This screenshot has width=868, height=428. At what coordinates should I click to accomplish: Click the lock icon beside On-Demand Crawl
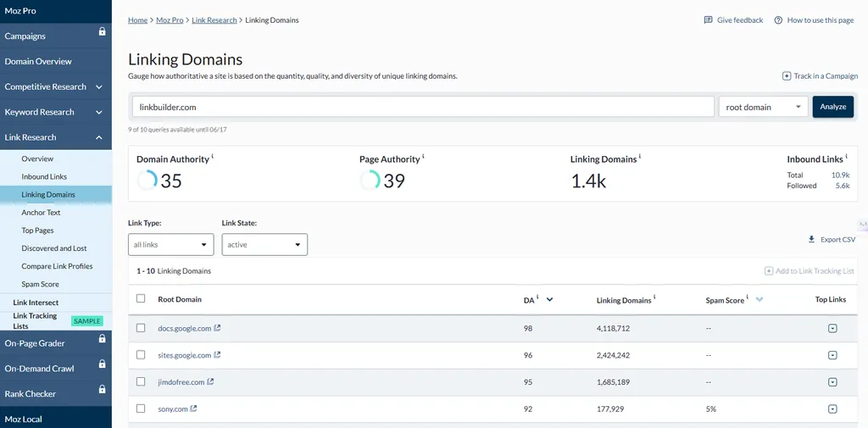point(102,364)
